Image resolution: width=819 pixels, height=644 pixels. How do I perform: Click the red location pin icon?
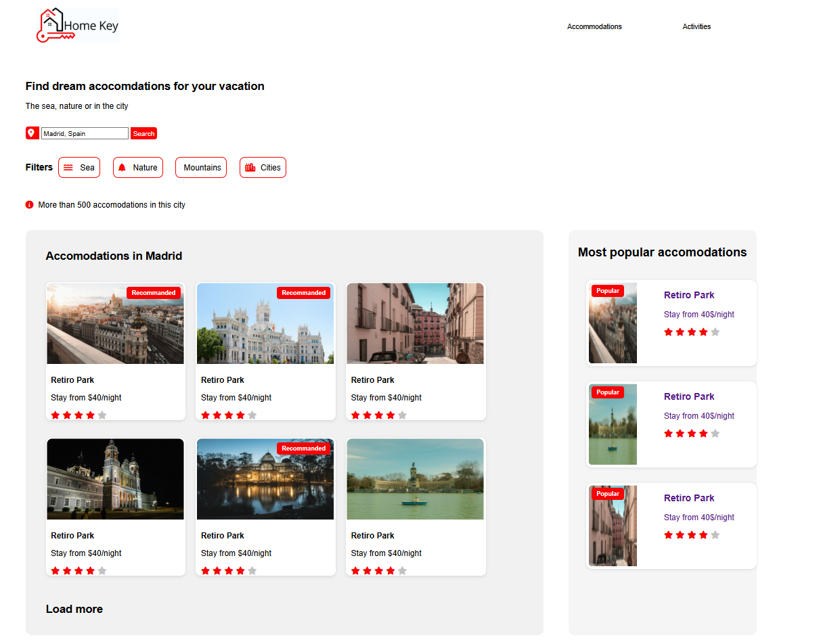pyautogui.click(x=32, y=133)
